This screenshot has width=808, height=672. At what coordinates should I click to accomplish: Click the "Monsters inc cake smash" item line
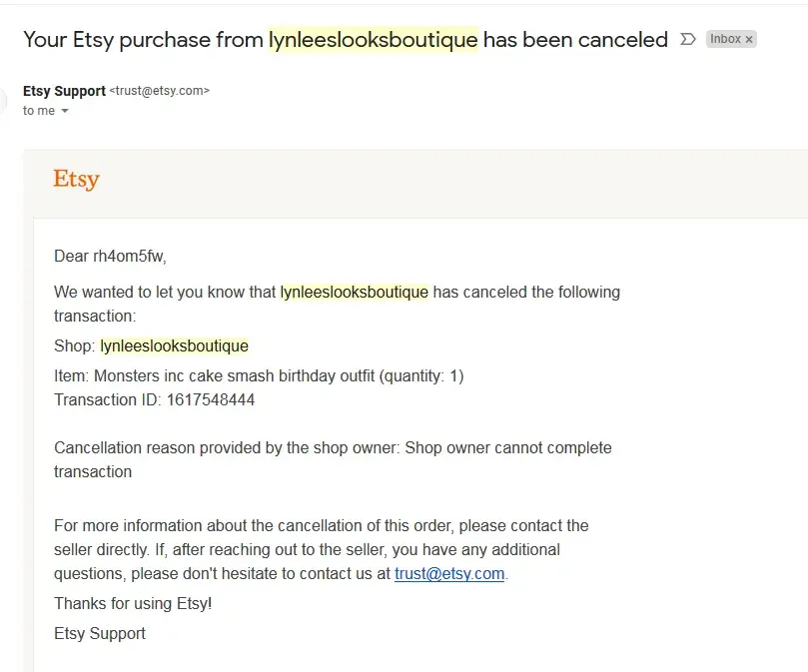click(260, 376)
